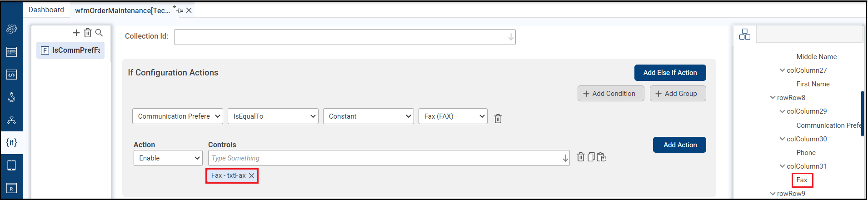Screen dimensions: 868x200
Task: Add a new rule with plus icon
Action: click(76, 33)
